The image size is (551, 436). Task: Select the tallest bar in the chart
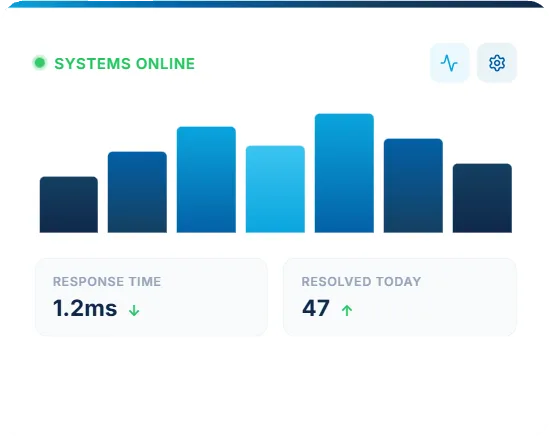click(344, 173)
